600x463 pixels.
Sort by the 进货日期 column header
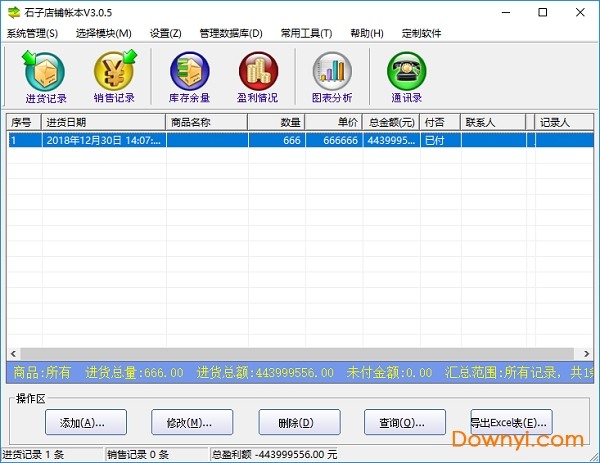[x=104, y=122]
